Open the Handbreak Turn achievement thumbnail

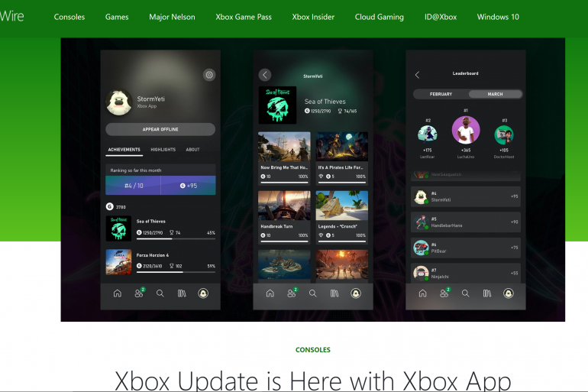pyautogui.click(x=283, y=206)
